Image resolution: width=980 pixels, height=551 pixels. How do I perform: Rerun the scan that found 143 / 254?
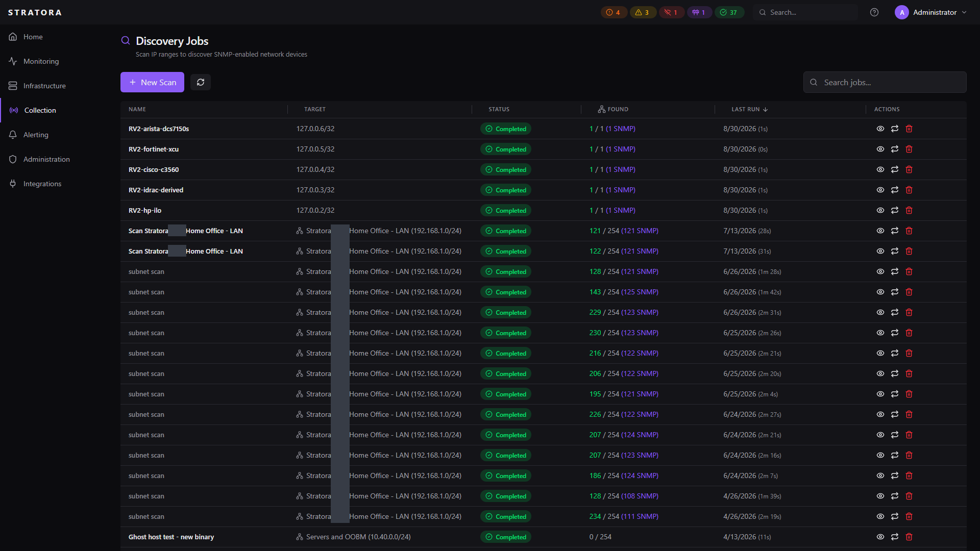pos(895,292)
